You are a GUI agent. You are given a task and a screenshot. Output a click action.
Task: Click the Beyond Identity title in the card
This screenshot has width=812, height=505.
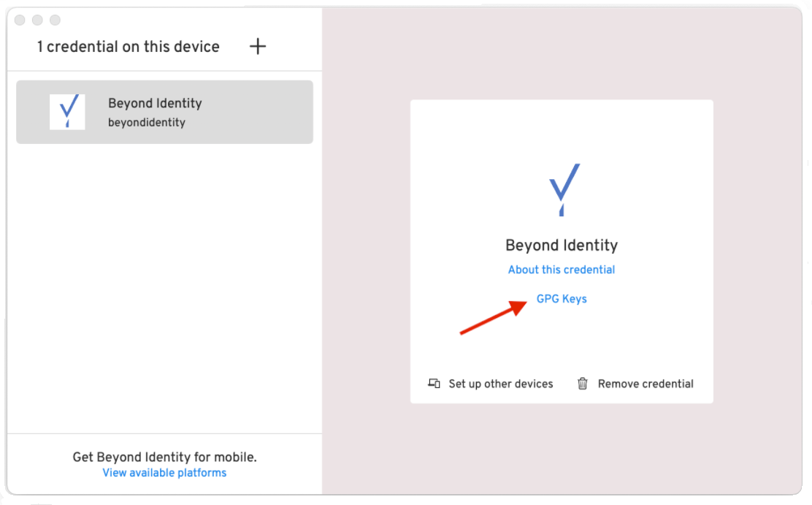562,246
